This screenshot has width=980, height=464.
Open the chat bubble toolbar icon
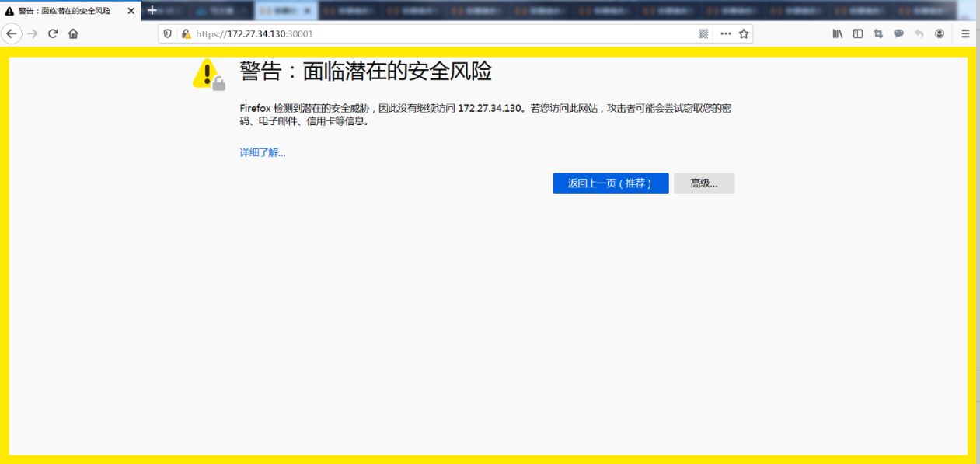click(898, 33)
